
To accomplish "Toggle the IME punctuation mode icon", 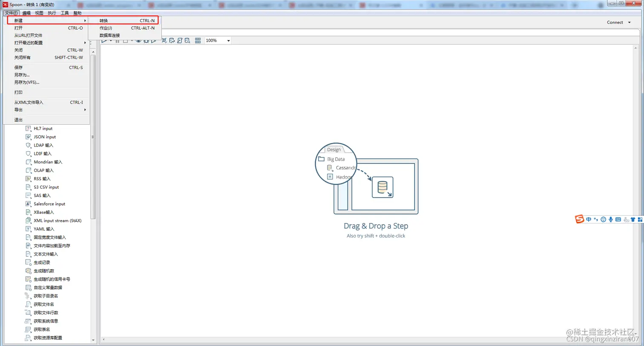I will [596, 220].
